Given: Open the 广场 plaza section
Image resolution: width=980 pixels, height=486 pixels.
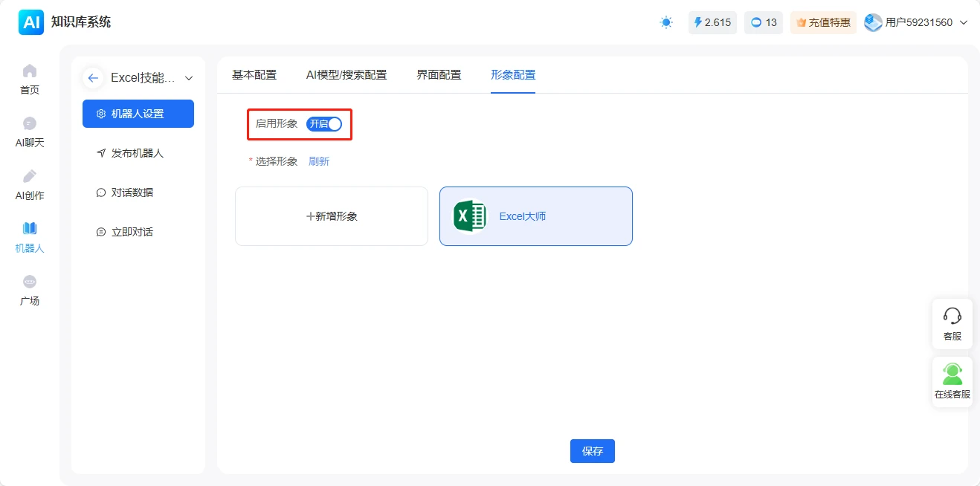Looking at the screenshot, I should pyautogui.click(x=29, y=290).
